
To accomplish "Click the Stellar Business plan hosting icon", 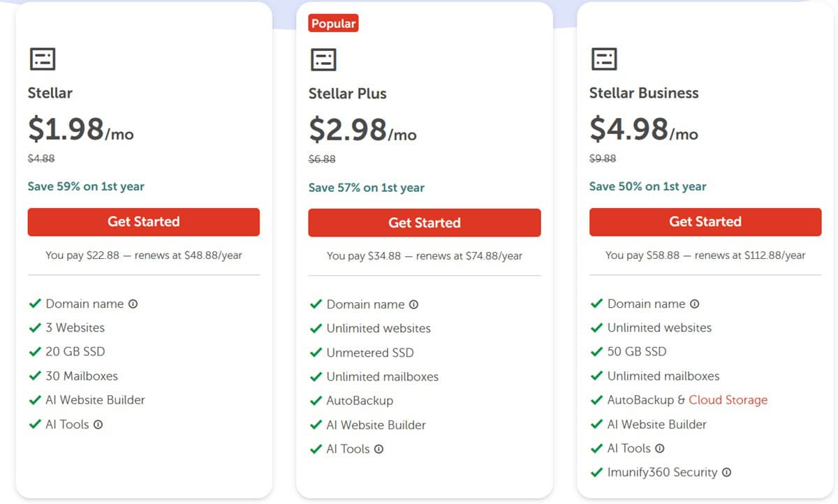I will point(605,59).
